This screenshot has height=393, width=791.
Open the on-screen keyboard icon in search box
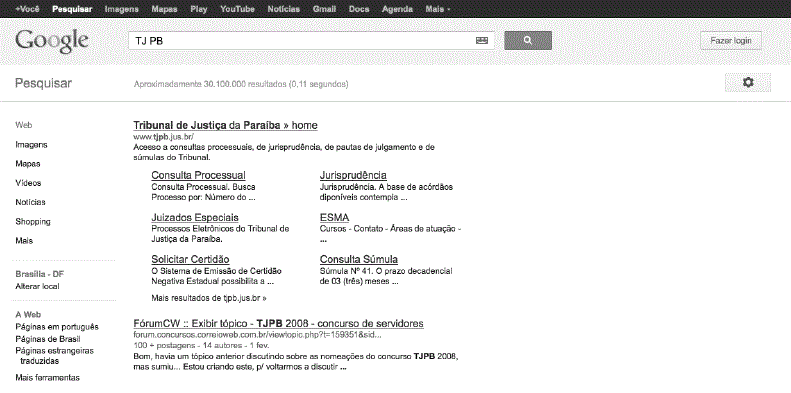point(482,41)
